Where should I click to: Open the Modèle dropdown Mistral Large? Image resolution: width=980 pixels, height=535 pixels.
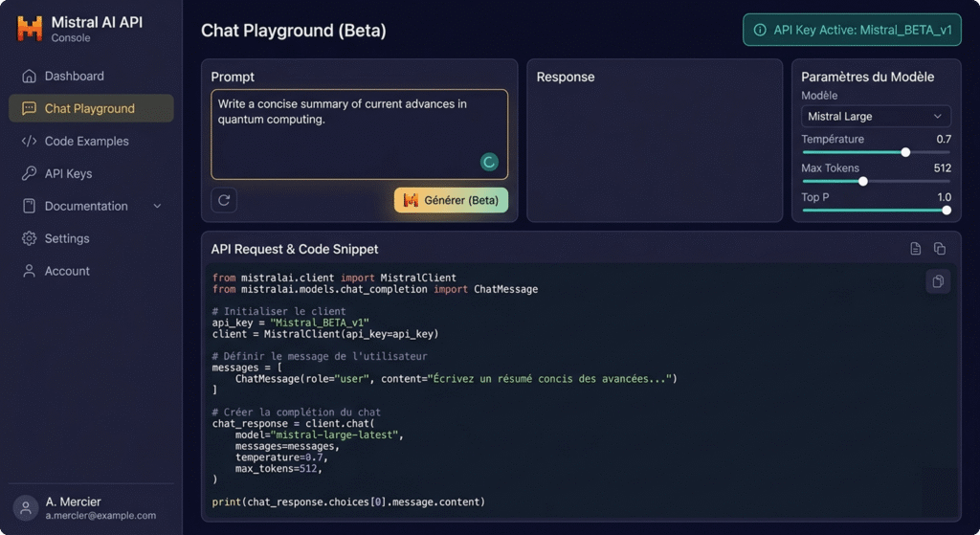click(x=876, y=116)
